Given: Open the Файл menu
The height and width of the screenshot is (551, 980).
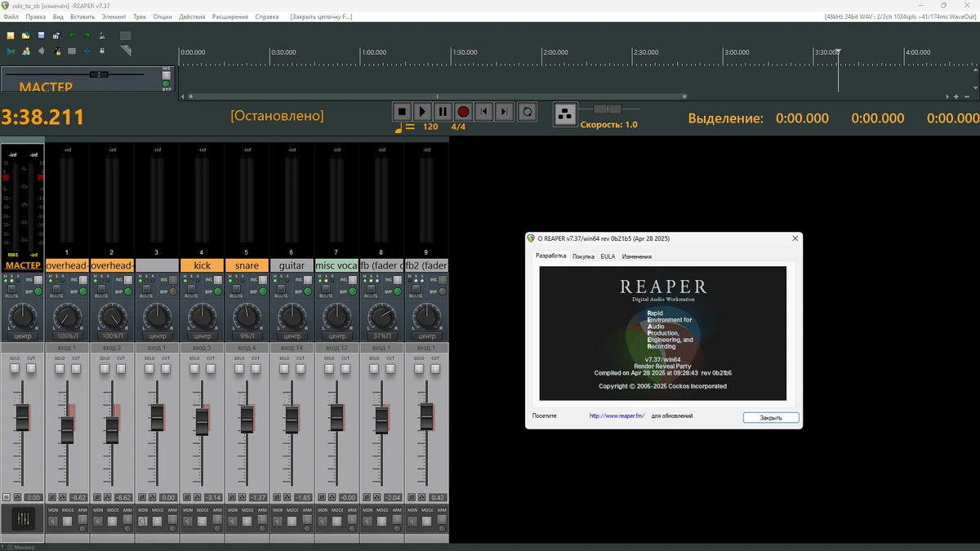Looking at the screenshot, I should coord(11,16).
